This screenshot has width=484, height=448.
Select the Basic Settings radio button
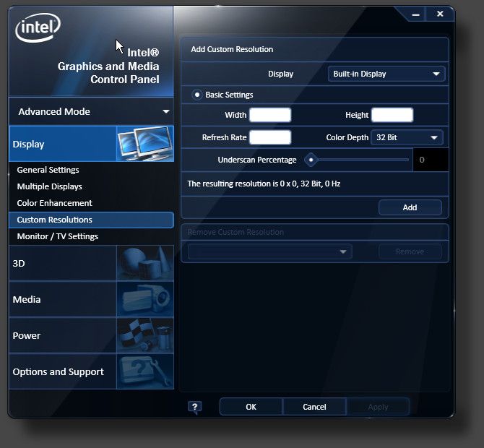(x=197, y=95)
